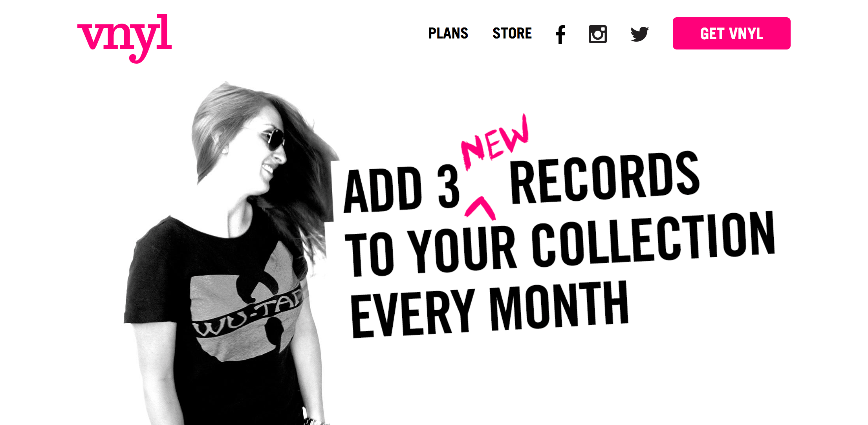Open the Instagram camera icon
The image size is (868, 425).
point(598,34)
